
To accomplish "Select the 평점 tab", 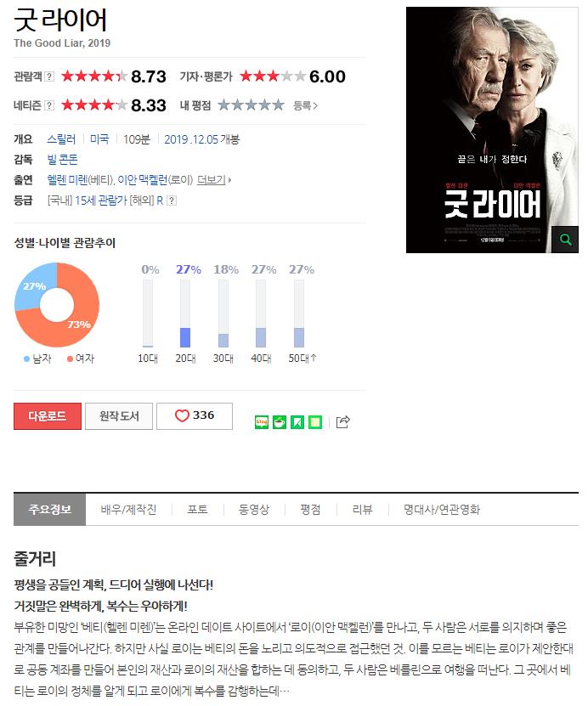I will click(x=311, y=509).
